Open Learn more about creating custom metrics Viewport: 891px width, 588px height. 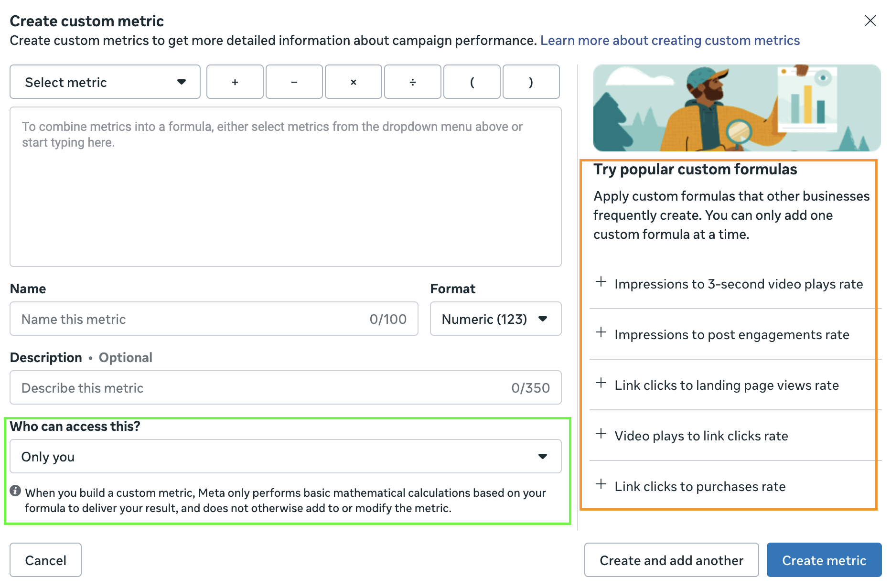pyautogui.click(x=670, y=41)
